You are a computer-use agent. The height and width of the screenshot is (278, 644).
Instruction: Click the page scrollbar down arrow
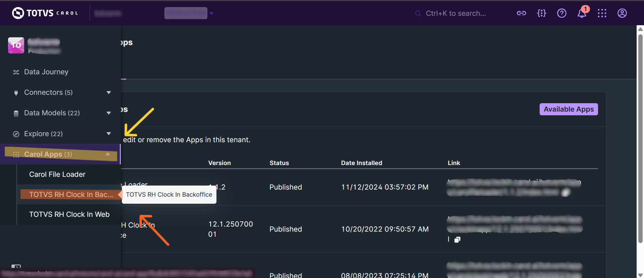coord(640,275)
